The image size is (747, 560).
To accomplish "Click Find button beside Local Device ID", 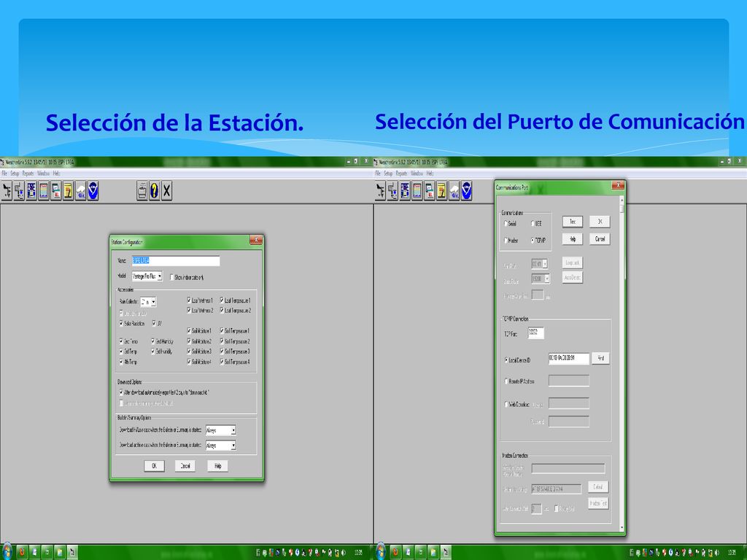I will (x=601, y=358).
